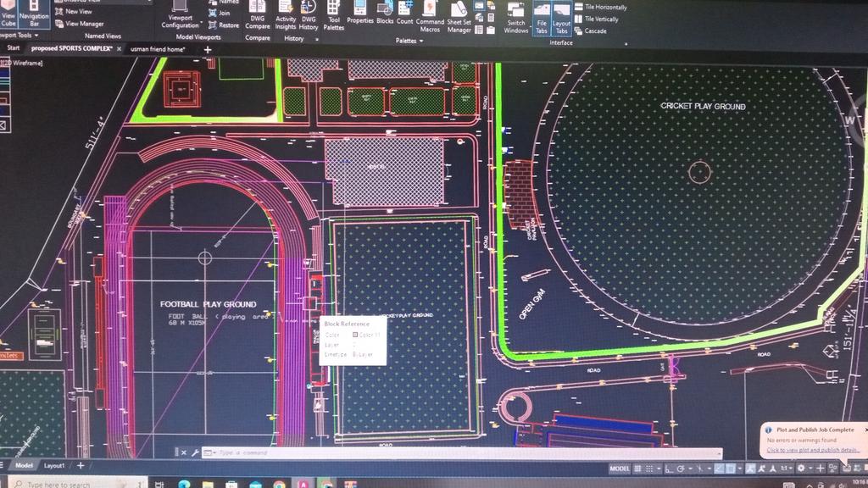Toggle the File Tabs display

click(542, 18)
